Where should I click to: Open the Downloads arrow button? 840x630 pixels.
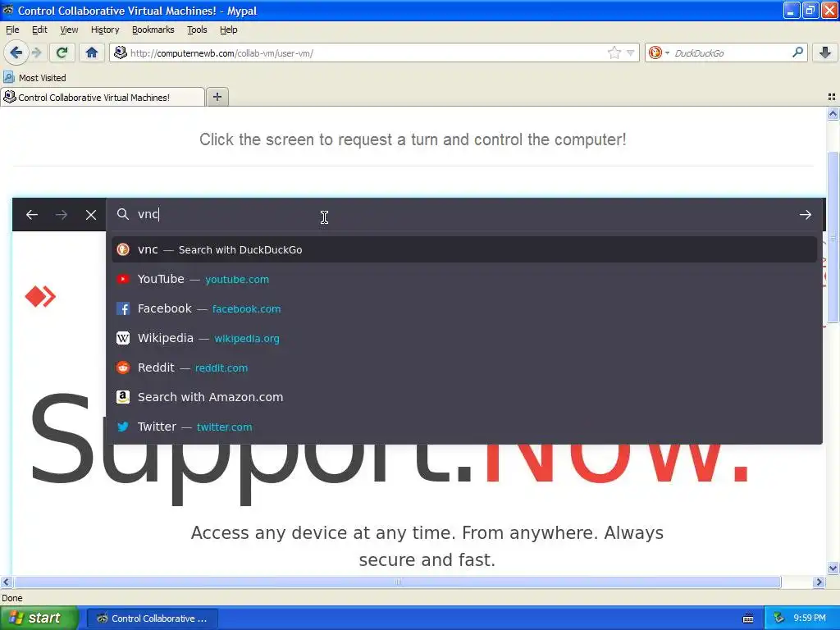pos(825,52)
